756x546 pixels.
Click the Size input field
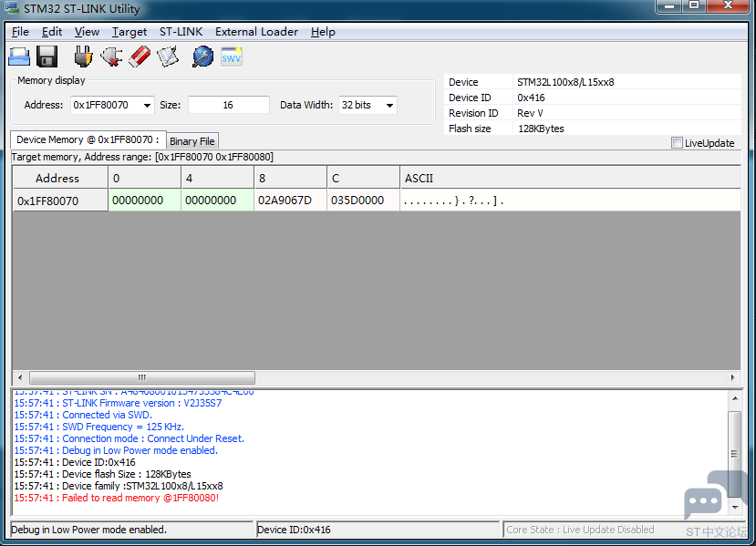229,105
